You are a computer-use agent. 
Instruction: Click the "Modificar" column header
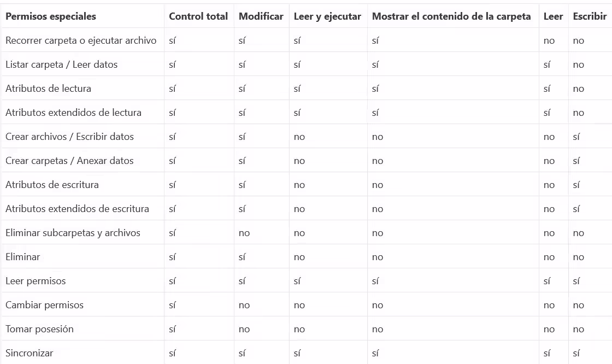click(x=261, y=16)
